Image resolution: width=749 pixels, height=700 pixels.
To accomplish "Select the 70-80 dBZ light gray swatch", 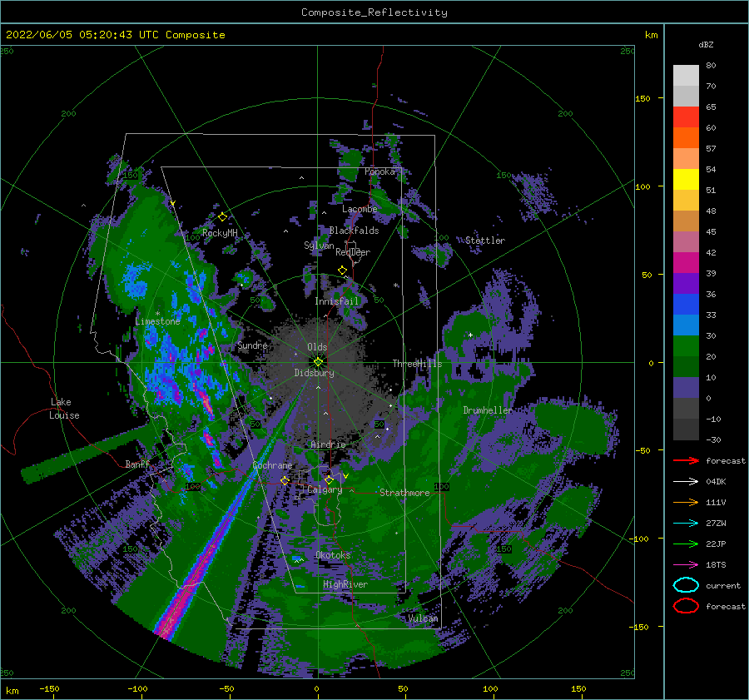I will pyautogui.click(x=686, y=75).
